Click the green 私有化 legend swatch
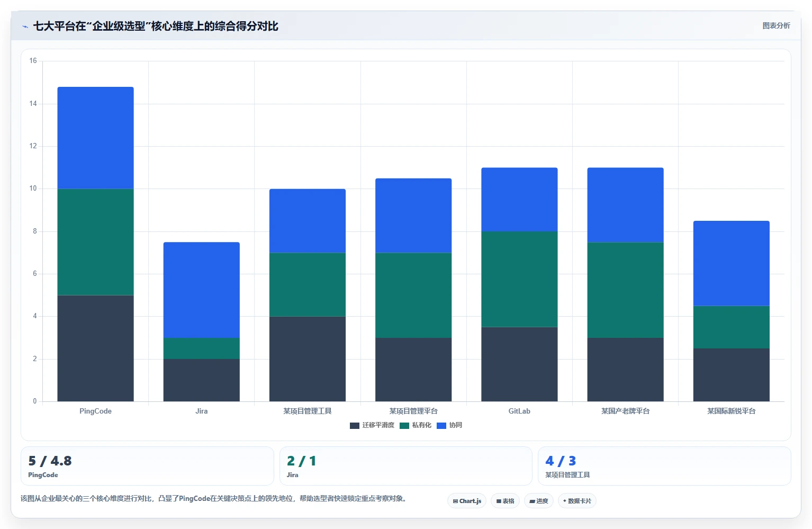The height and width of the screenshot is (529, 812). pos(404,426)
